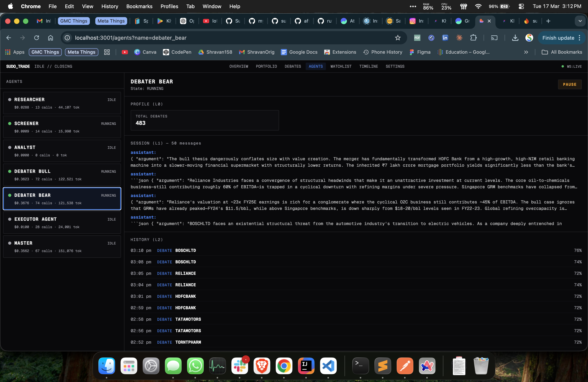Show hidden bookmarks with double chevron

(526, 52)
